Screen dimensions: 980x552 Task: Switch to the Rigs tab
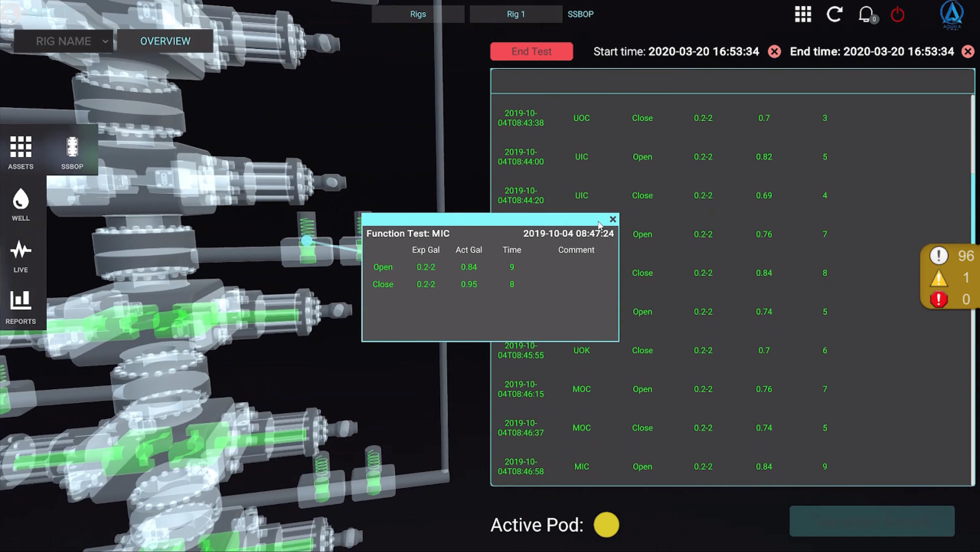click(418, 14)
